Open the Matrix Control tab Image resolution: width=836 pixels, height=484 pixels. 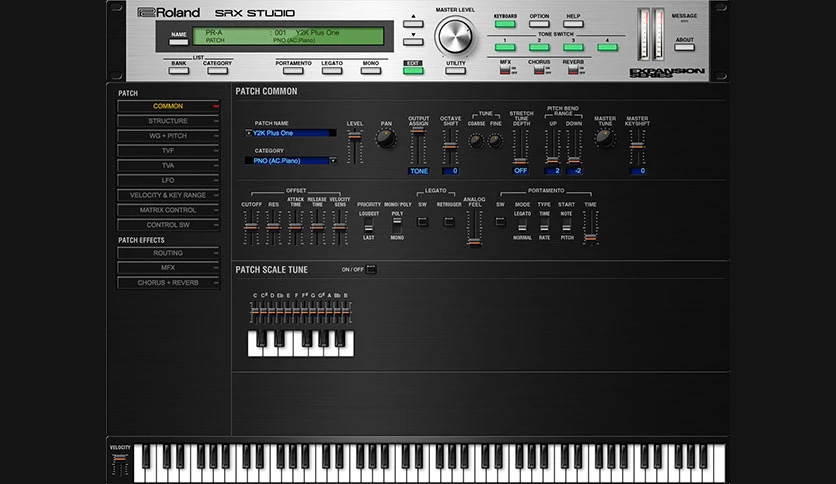[168, 210]
